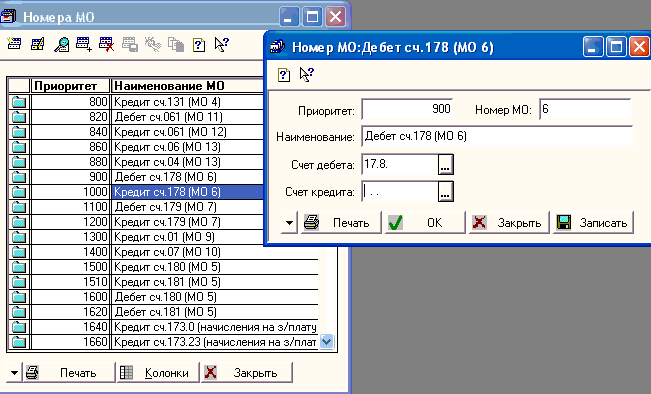
Task: Confirm with the OK button
Action: [x=425, y=223]
